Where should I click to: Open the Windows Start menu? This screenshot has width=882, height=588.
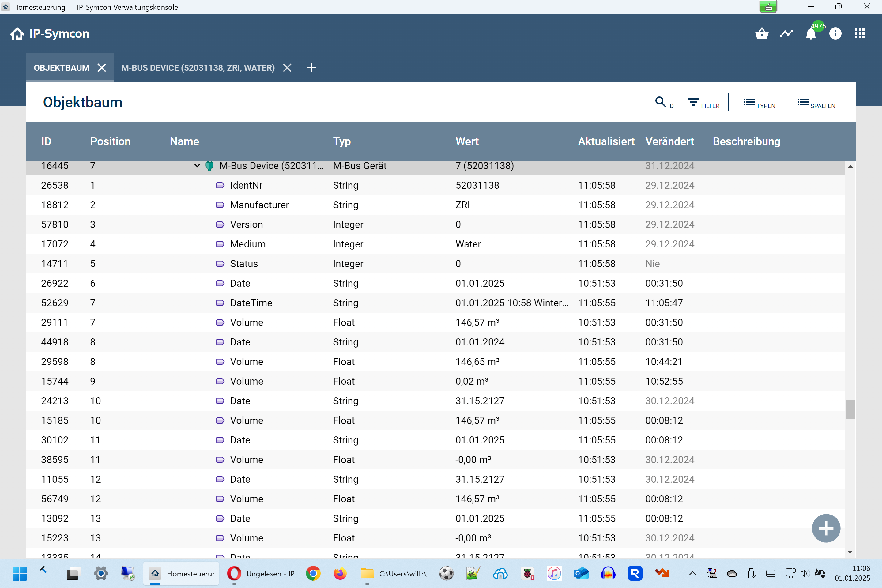coord(20,573)
